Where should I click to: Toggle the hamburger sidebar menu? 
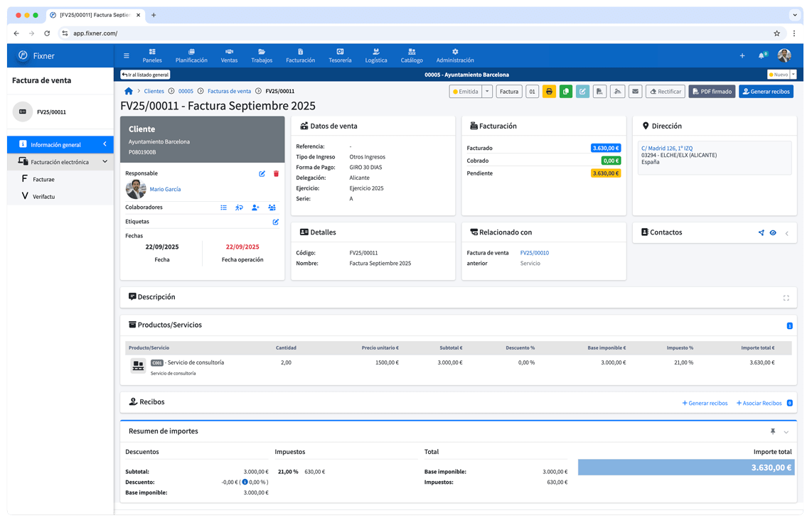click(x=127, y=55)
